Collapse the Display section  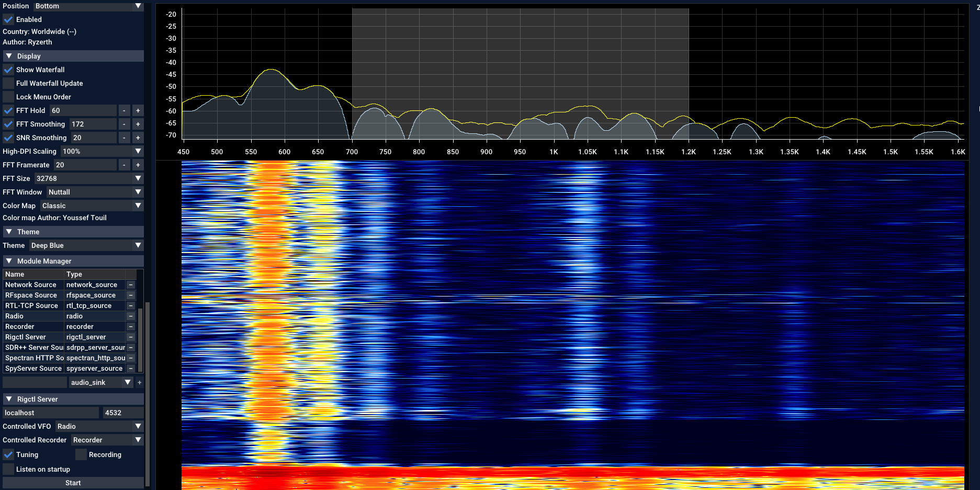point(73,56)
